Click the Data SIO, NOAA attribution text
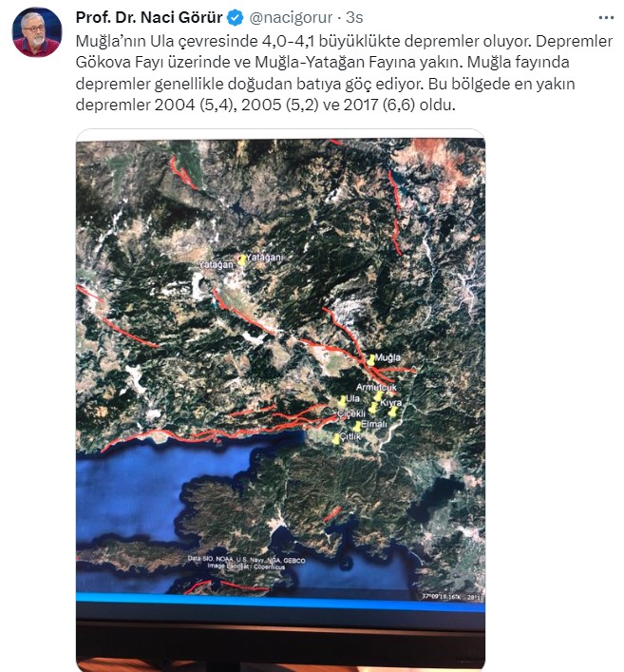This screenshot has width=624, height=672. click(x=246, y=563)
